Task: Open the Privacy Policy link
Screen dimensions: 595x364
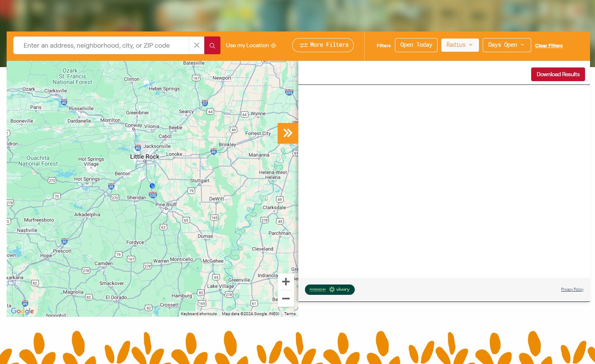Action: pyautogui.click(x=572, y=289)
